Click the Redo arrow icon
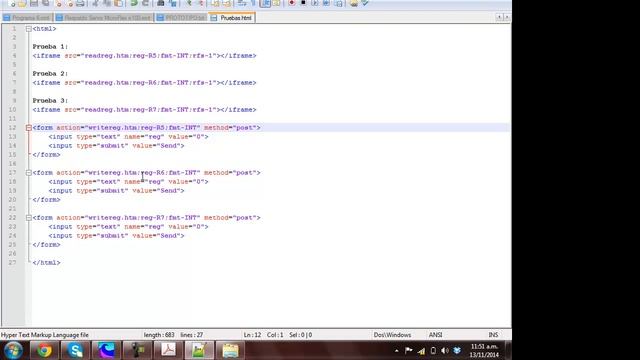Viewport: 640px width, 360px height. (145, 3)
